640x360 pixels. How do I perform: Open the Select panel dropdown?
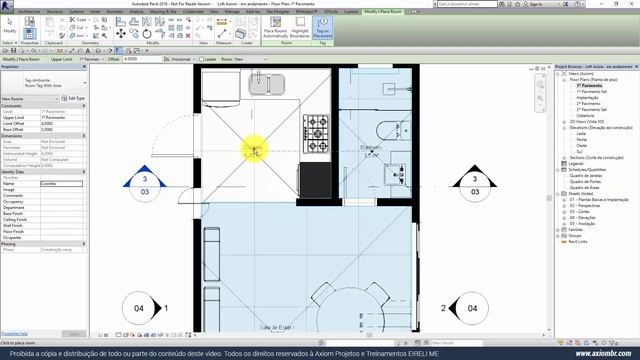click(10, 43)
